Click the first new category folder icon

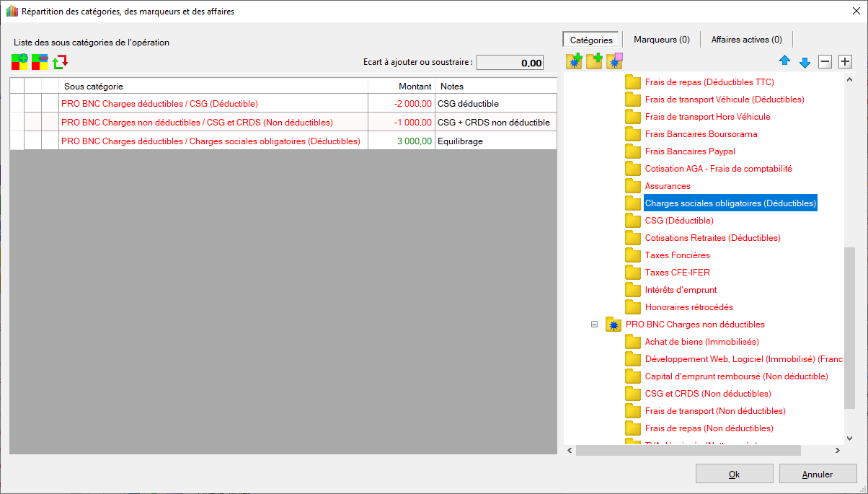coord(574,62)
